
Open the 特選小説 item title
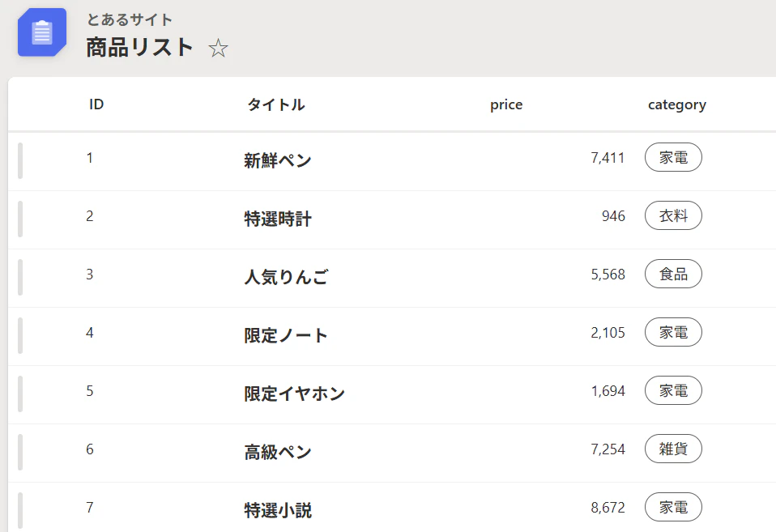(x=277, y=510)
